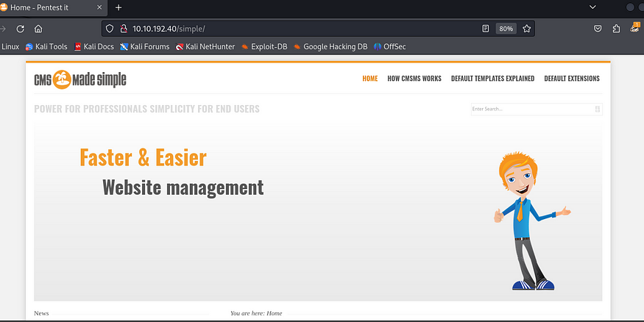Viewport: 644px width, 322px height.
Task: Open the OffSec bookmark
Action: 390,47
